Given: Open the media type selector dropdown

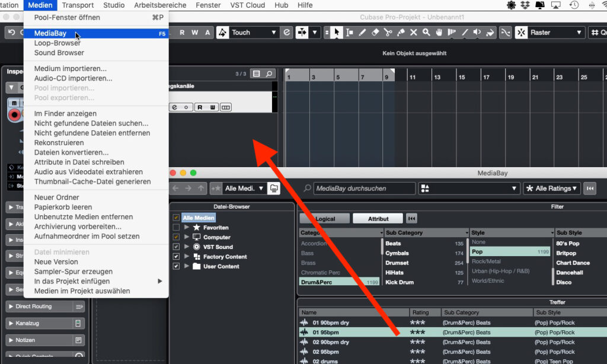Looking at the screenshot, I should 468,189.
